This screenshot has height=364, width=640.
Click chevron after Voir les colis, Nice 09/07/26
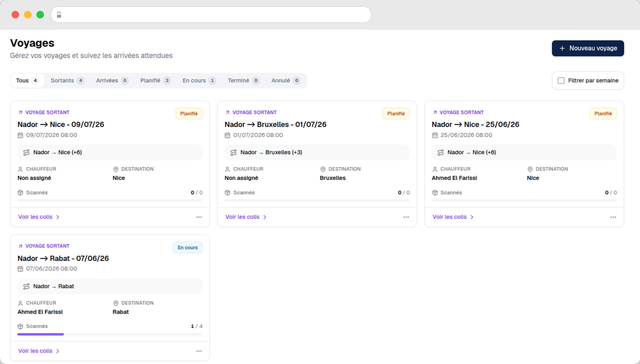(x=57, y=217)
